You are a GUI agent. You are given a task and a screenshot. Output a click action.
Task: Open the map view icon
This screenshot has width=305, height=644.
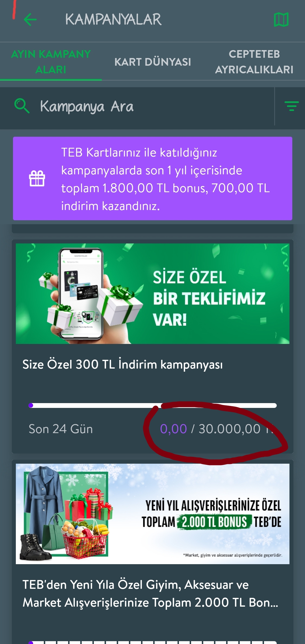coord(281,20)
